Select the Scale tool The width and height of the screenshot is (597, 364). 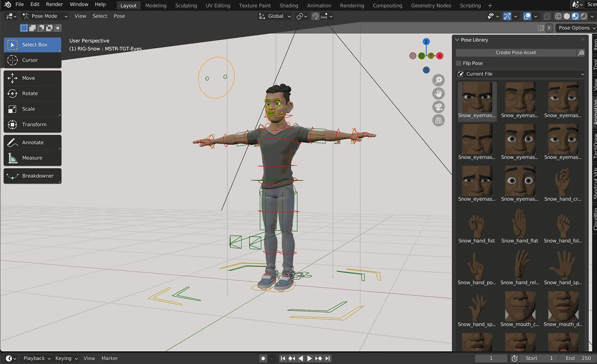click(x=32, y=109)
